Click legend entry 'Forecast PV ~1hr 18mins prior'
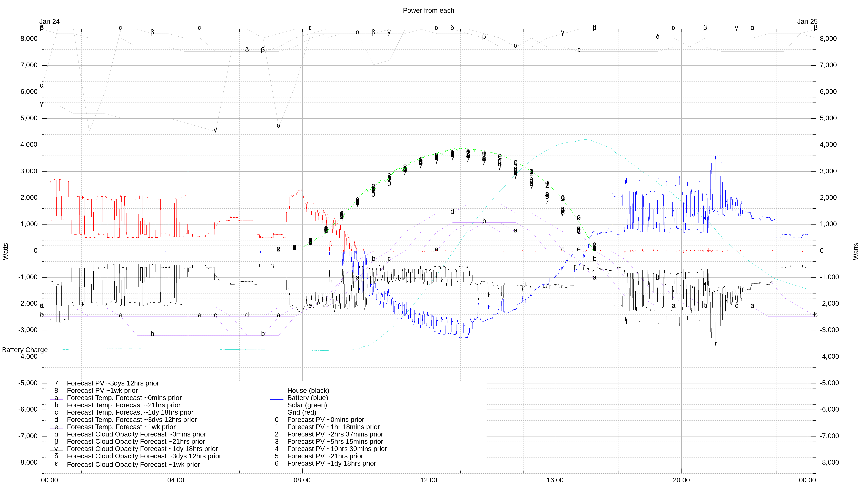The width and height of the screenshot is (868, 488). click(333, 427)
